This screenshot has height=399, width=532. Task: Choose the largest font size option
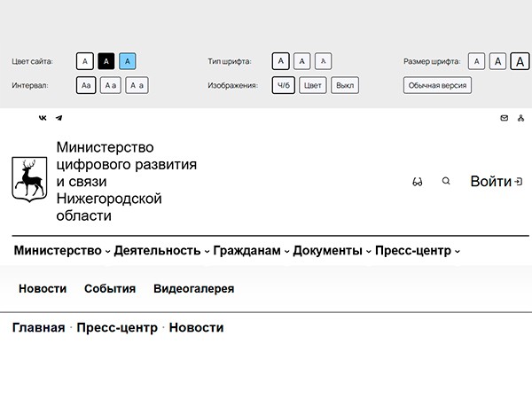tap(519, 61)
